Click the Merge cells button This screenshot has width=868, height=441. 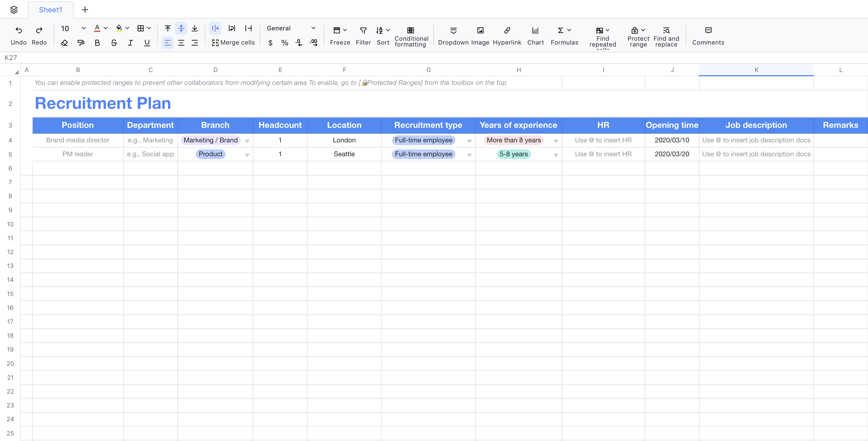(233, 43)
